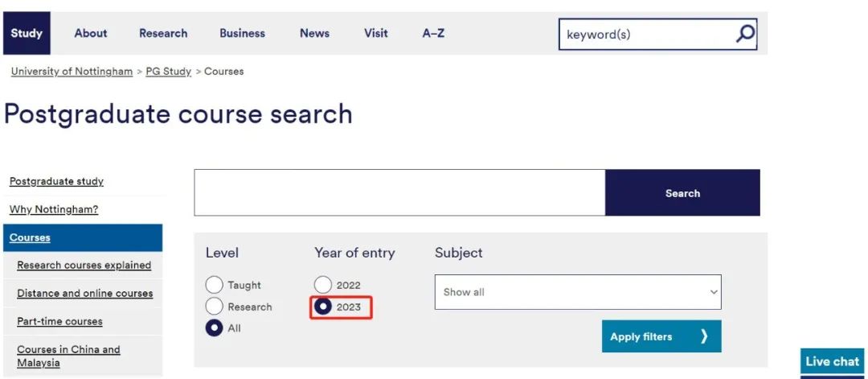Select 2022 as year of entry
Screen dimensions: 868x379
(x=323, y=285)
